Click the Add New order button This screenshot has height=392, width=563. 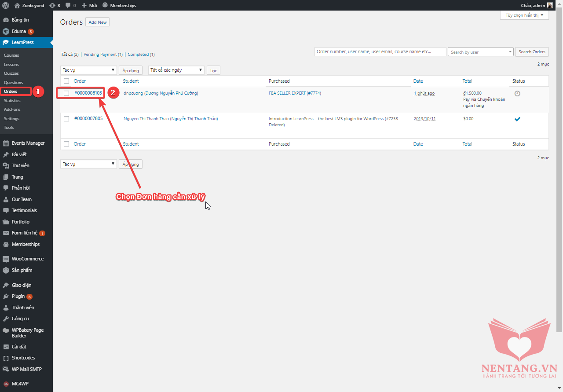point(97,22)
